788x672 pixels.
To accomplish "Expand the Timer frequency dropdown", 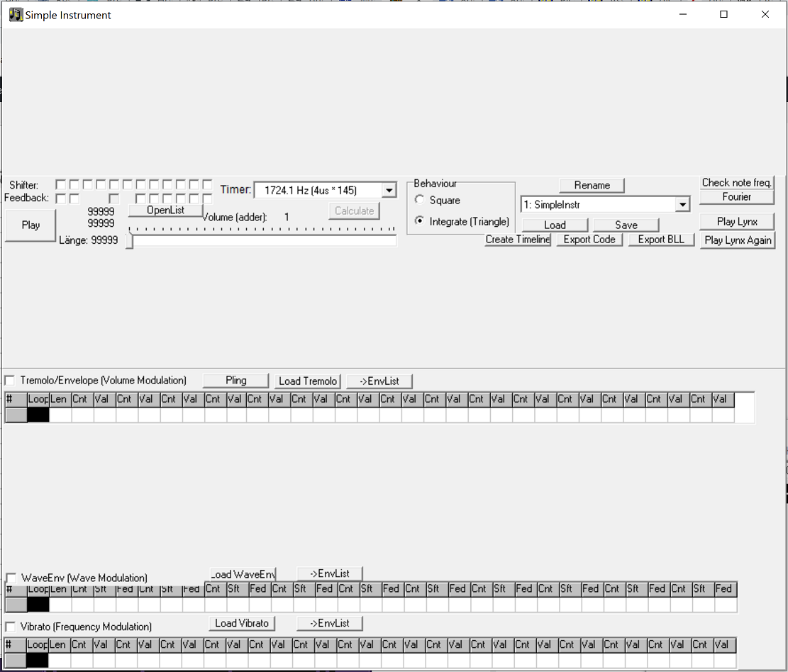I will 388,190.
